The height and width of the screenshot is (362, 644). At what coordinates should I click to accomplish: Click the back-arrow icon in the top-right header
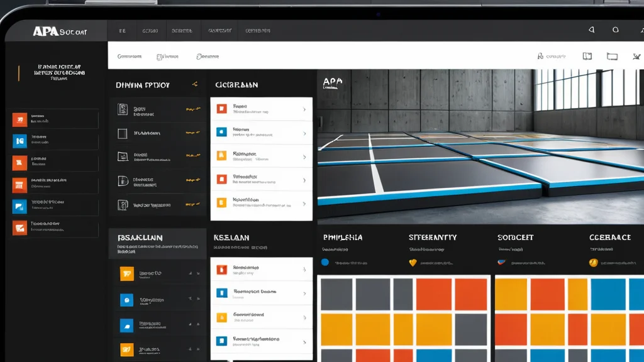pyautogui.click(x=591, y=30)
